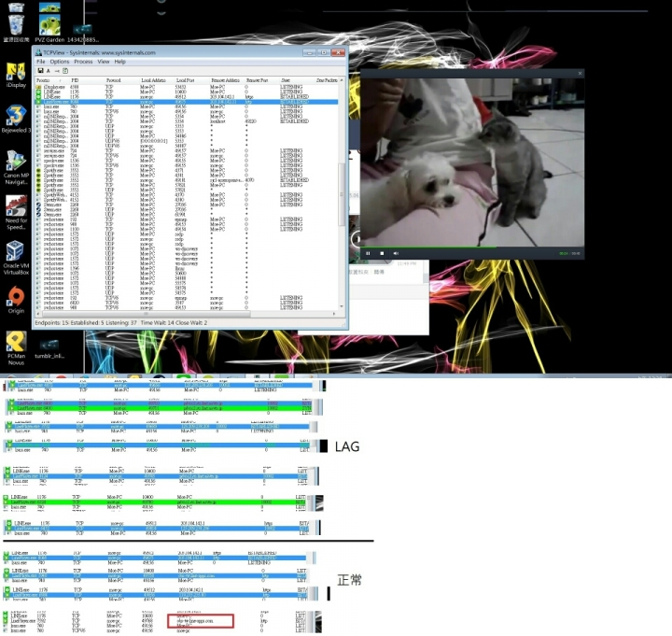Select the PCMan Novus desktop icon

(16, 348)
